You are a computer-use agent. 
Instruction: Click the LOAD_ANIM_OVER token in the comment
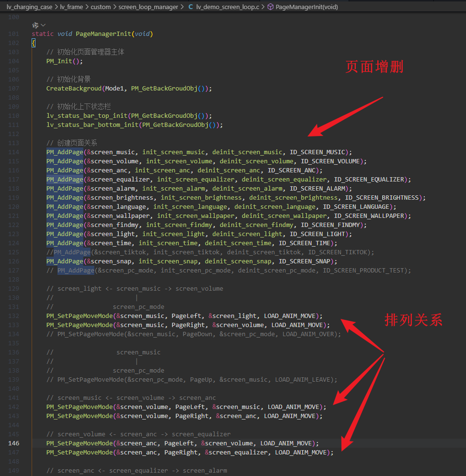coord(308,334)
